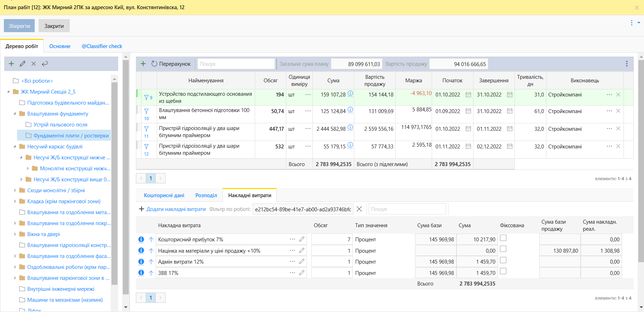Focus overhead Пошук search field
The height and width of the screenshot is (312, 644).
[407, 209]
